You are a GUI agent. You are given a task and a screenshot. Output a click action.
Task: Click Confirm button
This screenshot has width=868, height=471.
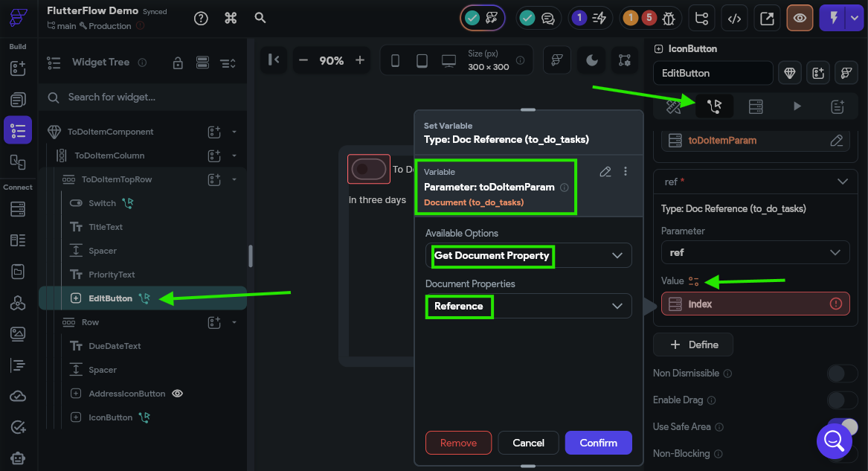[599, 443]
